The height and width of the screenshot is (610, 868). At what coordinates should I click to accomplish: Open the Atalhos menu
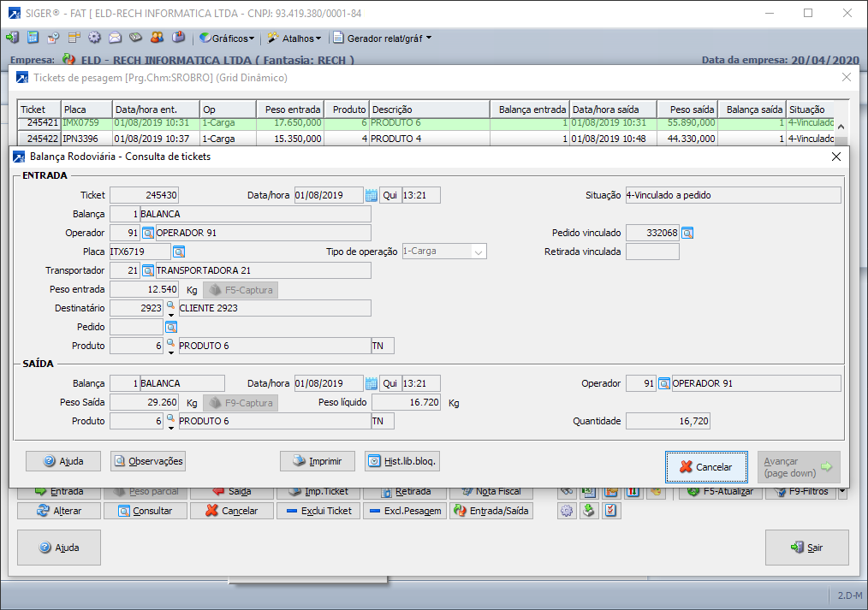coord(295,38)
